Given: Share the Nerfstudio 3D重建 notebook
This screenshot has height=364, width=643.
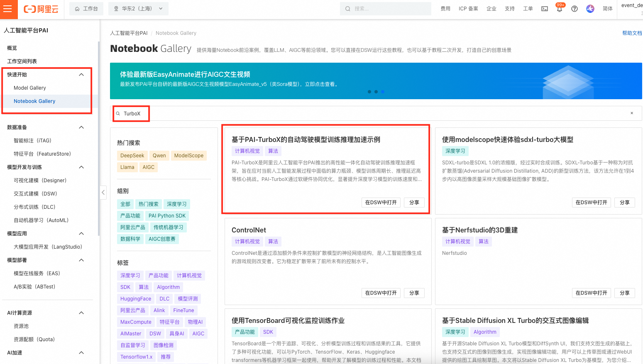Looking at the screenshot, I should (625, 293).
